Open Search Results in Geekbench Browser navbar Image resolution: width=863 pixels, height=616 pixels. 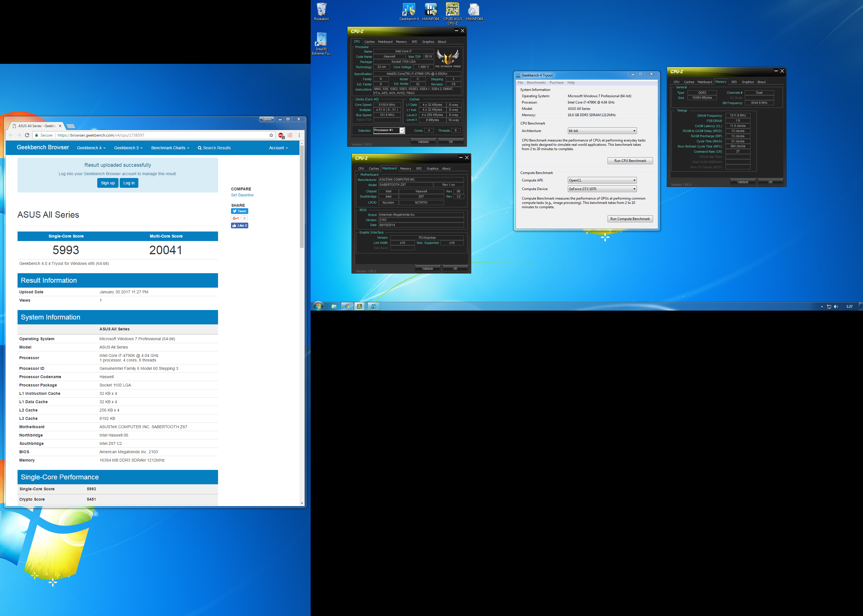[x=214, y=148]
